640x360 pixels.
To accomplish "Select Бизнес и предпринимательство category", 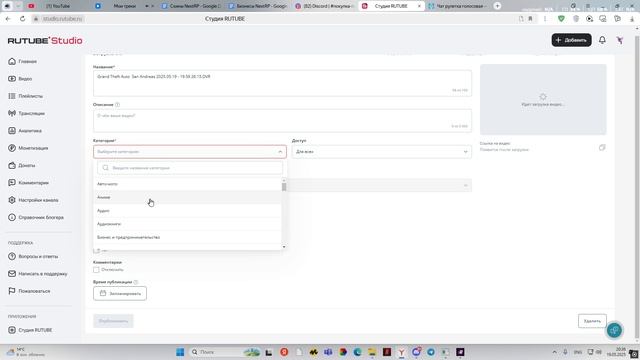I will [x=187, y=237].
